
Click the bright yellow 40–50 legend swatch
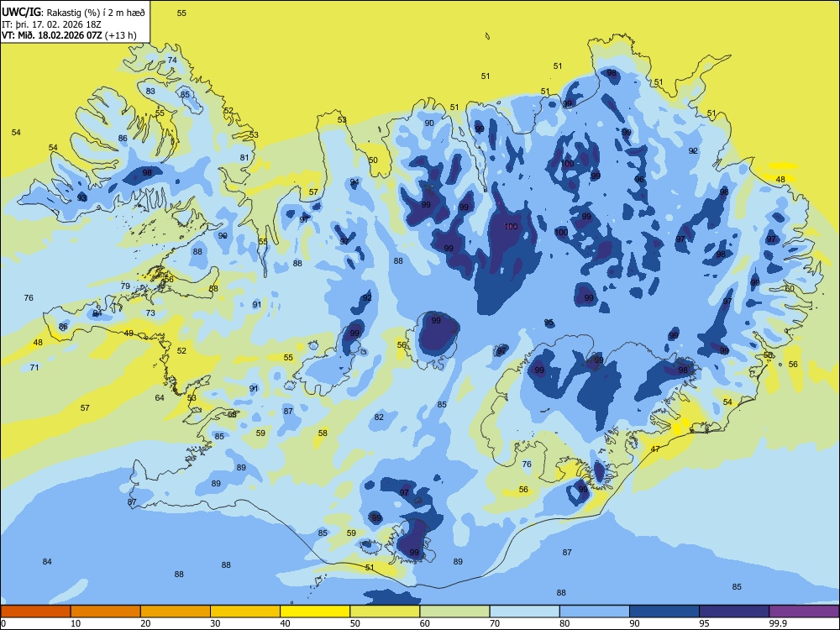coord(315,612)
